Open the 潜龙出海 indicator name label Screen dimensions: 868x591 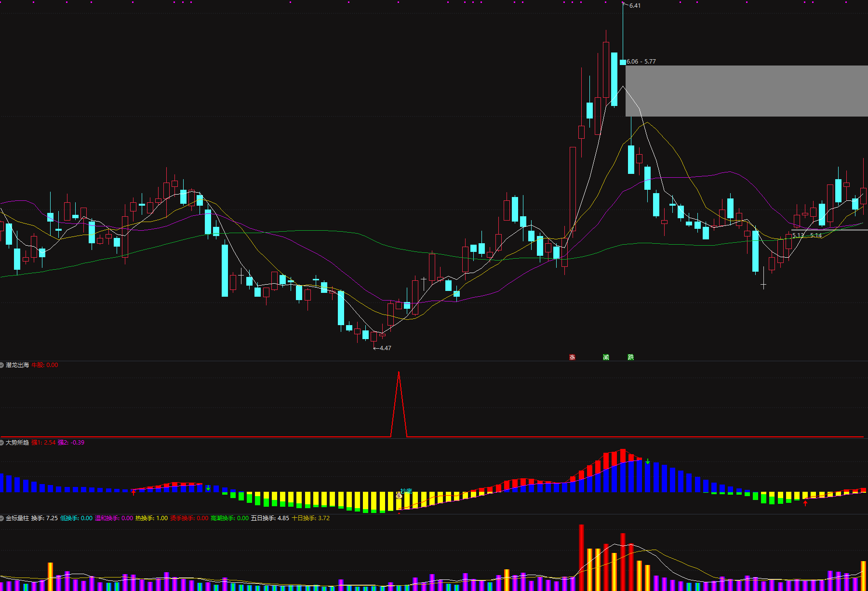17,365
